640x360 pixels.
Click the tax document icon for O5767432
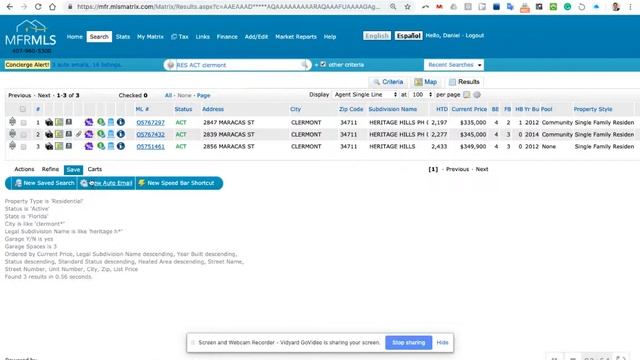pyautogui.click(x=111, y=134)
